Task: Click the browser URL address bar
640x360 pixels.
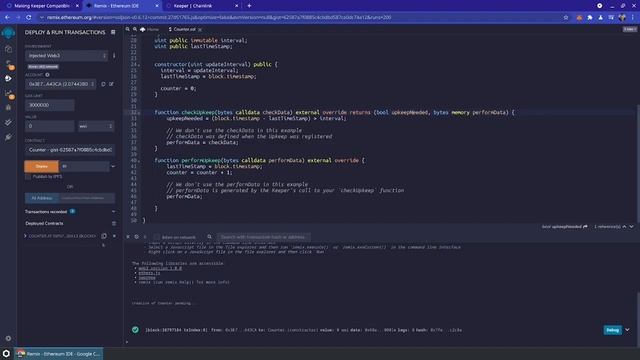Action: coord(302,18)
